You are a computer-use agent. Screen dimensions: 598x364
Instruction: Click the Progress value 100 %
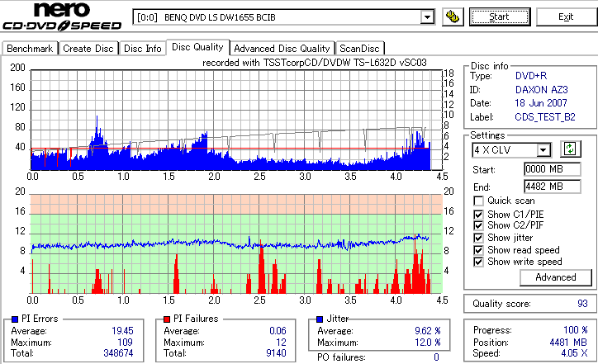pyautogui.click(x=576, y=330)
